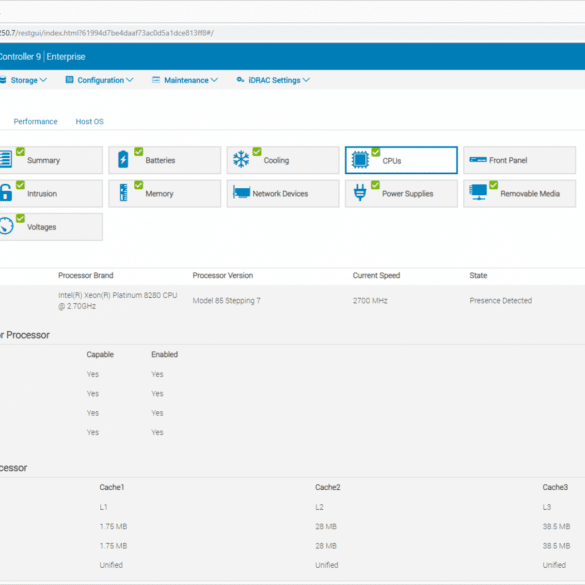Click the Maintenance menu icon
The height and width of the screenshot is (585, 585).
(x=156, y=79)
